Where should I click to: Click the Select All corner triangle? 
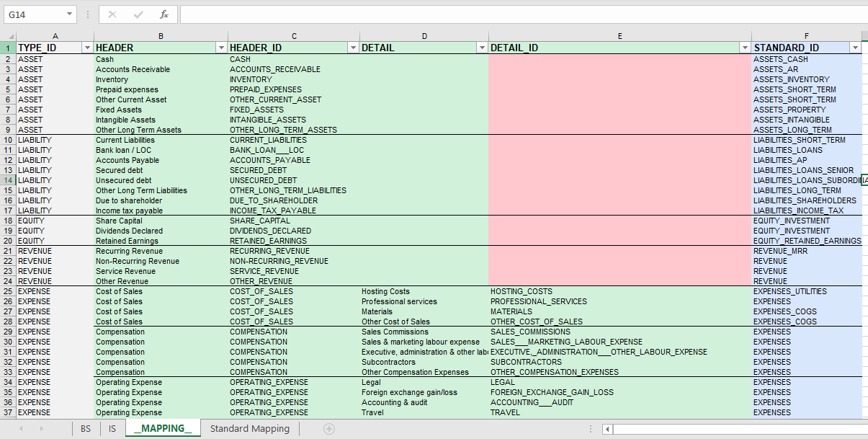coord(11,37)
